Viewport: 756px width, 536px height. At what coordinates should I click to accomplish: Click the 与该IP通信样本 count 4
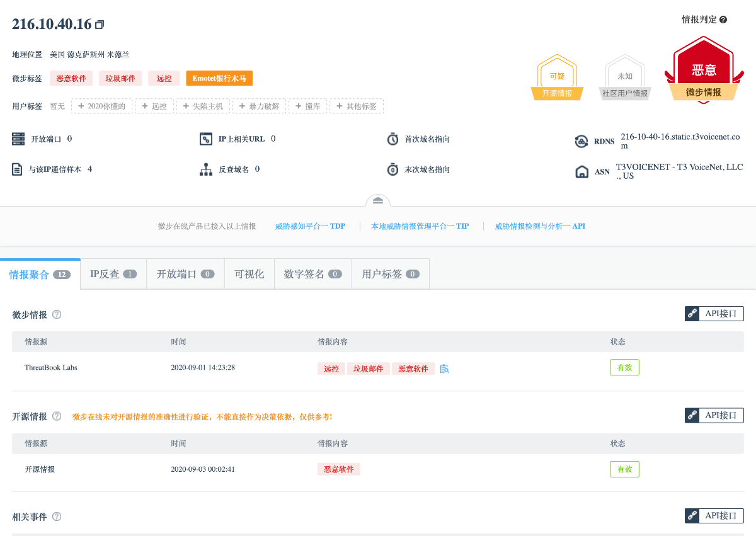coord(90,169)
